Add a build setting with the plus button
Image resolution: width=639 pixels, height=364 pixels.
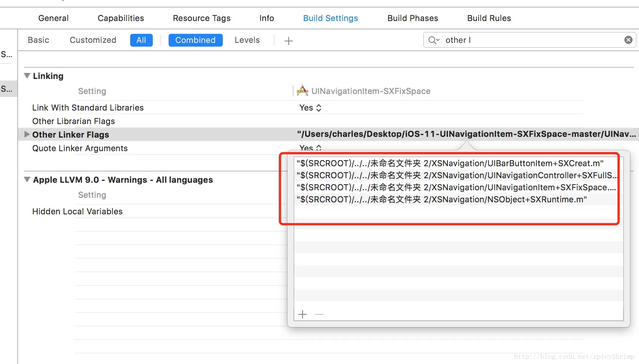[289, 41]
